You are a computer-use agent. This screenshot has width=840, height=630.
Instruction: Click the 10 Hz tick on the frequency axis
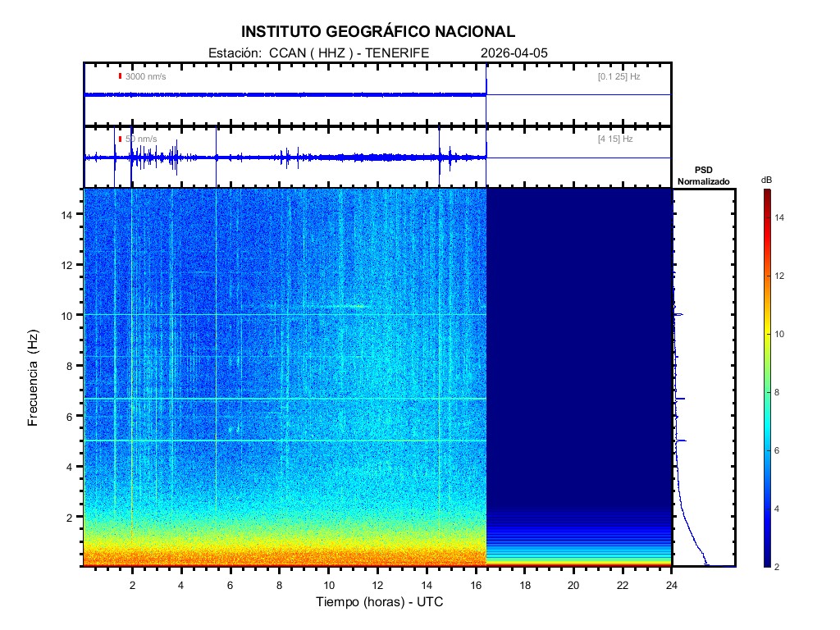(69, 315)
